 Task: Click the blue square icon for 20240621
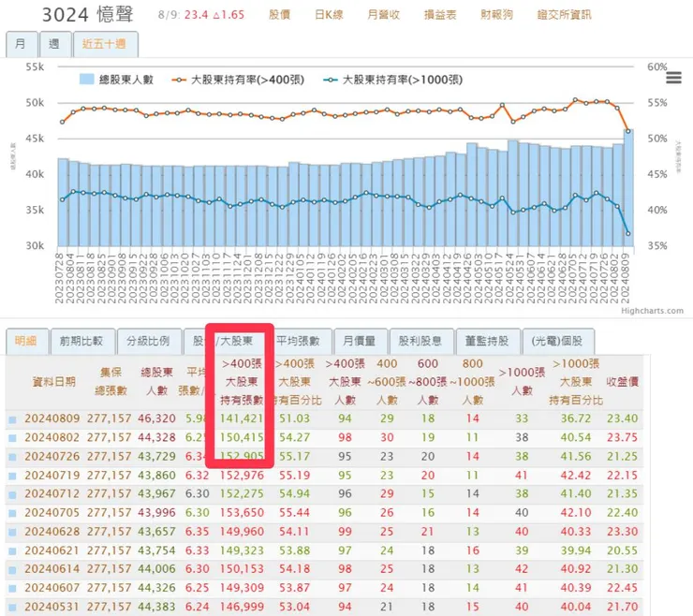point(12,552)
